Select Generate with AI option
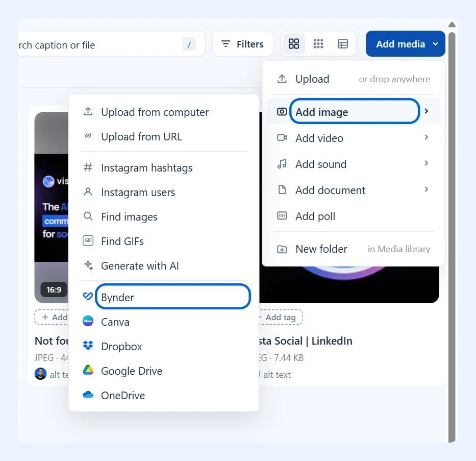Image resolution: width=476 pixels, height=461 pixels. tap(164, 266)
